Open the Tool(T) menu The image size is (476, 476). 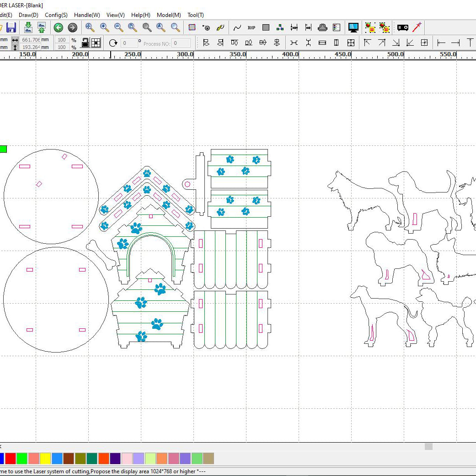(x=196, y=15)
